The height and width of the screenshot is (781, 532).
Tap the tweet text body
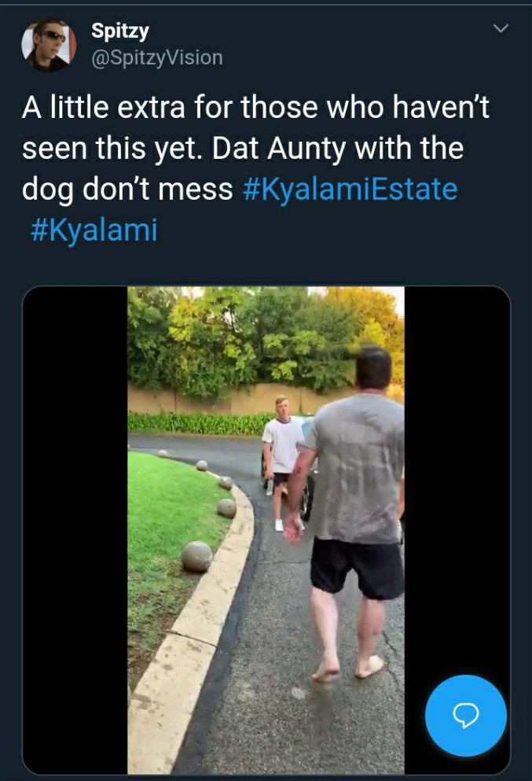[x=255, y=168]
